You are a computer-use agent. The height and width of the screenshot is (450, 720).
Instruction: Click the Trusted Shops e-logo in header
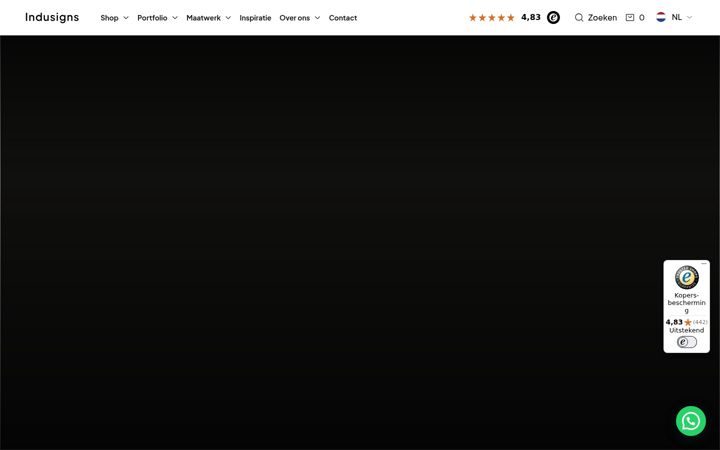tap(553, 17)
